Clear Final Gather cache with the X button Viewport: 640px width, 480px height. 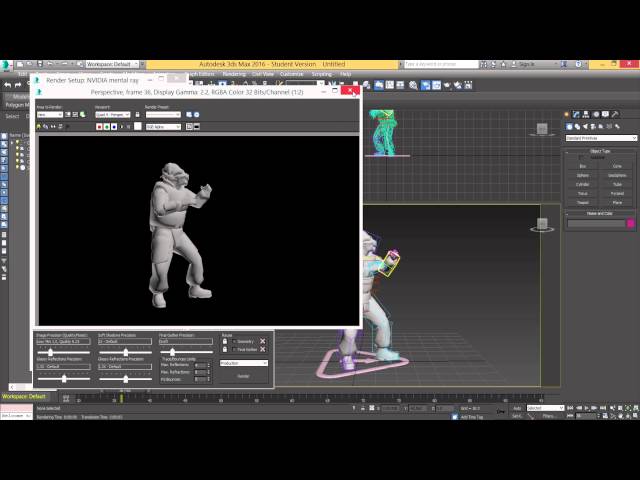click(262, 349)
